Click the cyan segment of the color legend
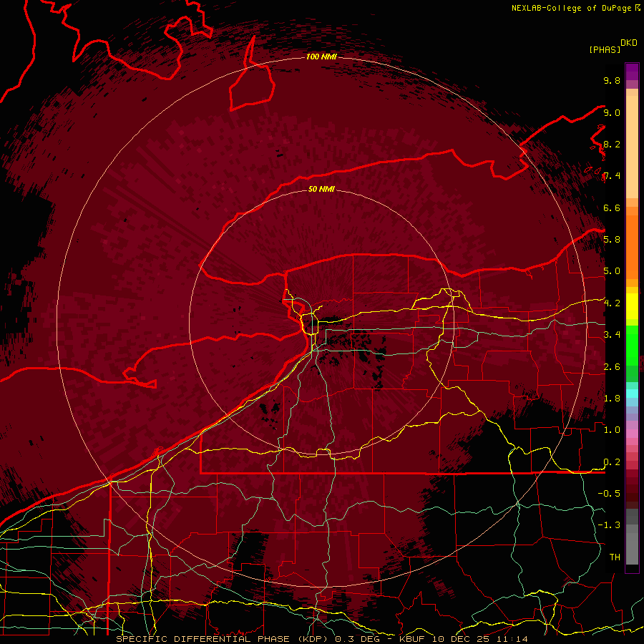 point(632,394)
